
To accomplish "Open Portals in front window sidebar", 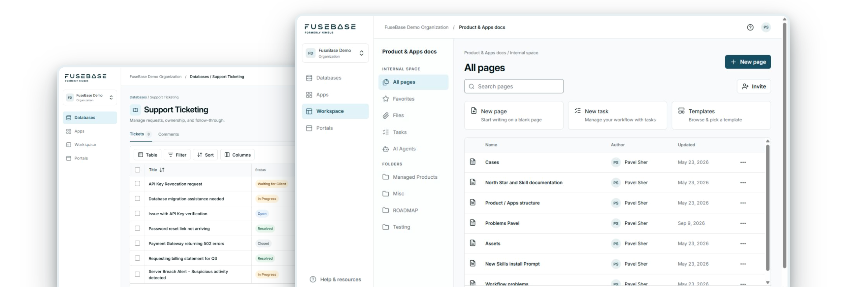I will point(335,128).
